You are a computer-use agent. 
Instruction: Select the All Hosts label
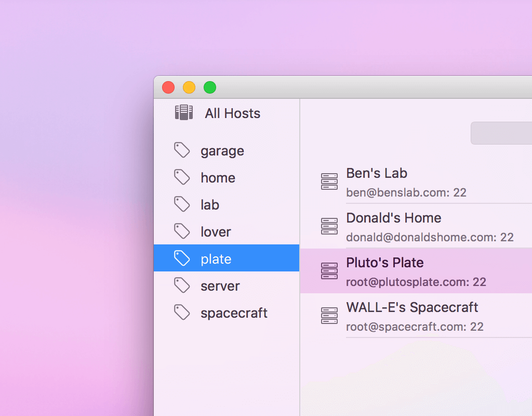232,113
